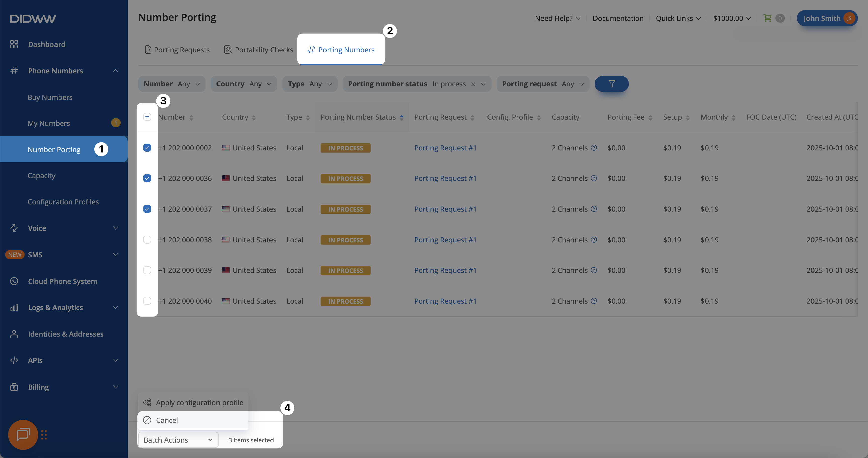Open the live chat bubble icon
Viewport: 868px width, 458px height.
point(23,434)
